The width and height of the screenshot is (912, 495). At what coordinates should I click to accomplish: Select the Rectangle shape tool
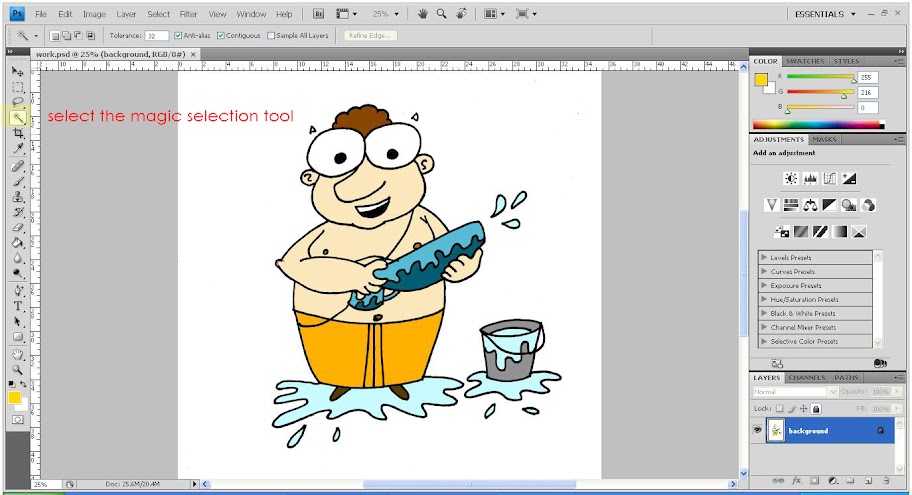tap(17, 336)
